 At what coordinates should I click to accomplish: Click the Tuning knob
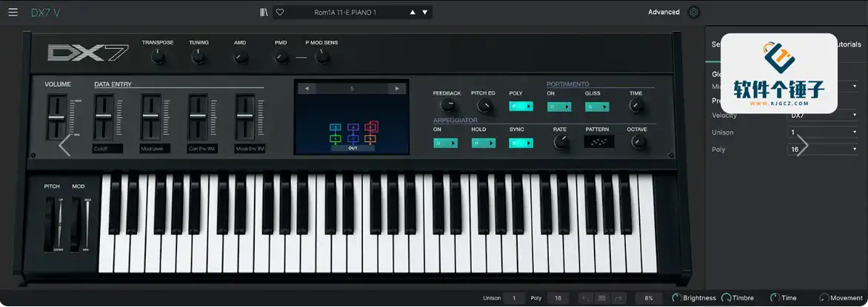click(x=198, y=56)
